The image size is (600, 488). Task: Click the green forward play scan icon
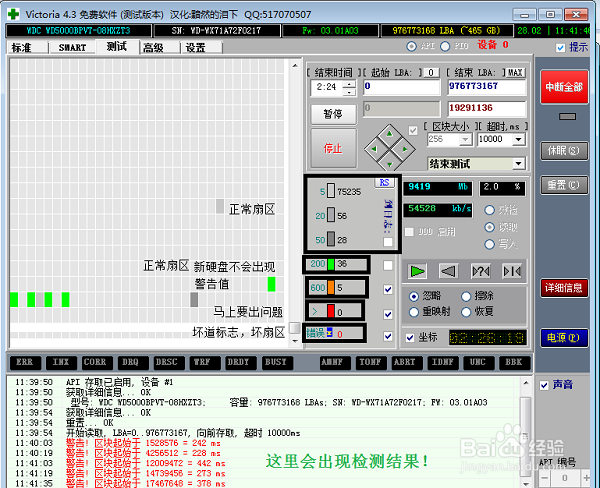(418, 271)
